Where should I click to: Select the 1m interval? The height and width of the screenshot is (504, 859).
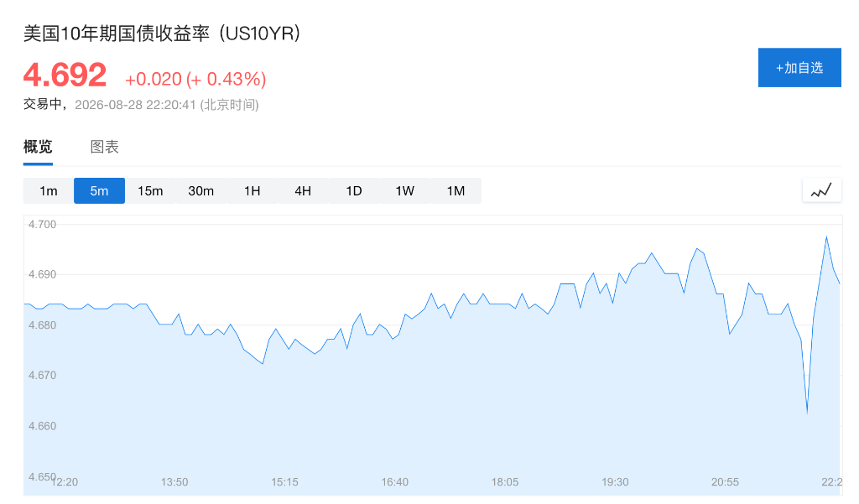(x=48, y=190)
